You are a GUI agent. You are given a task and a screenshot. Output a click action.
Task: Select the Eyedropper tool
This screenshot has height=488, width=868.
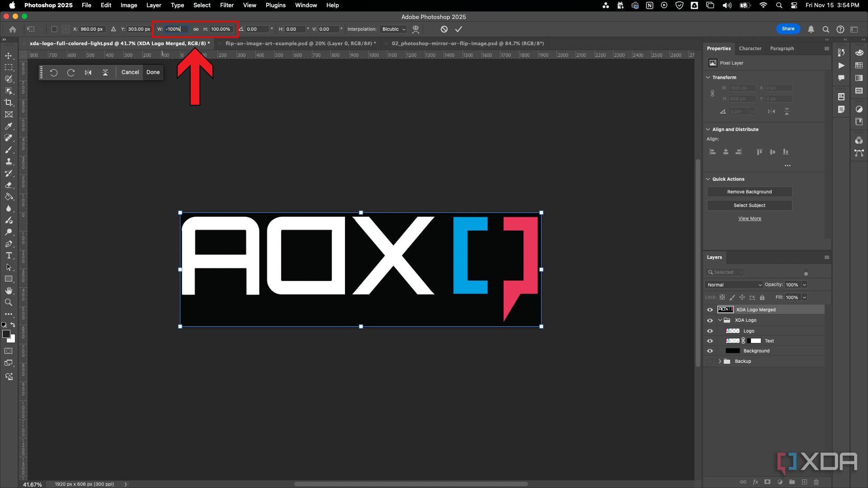pyautogui.click(x=9, y=126)
